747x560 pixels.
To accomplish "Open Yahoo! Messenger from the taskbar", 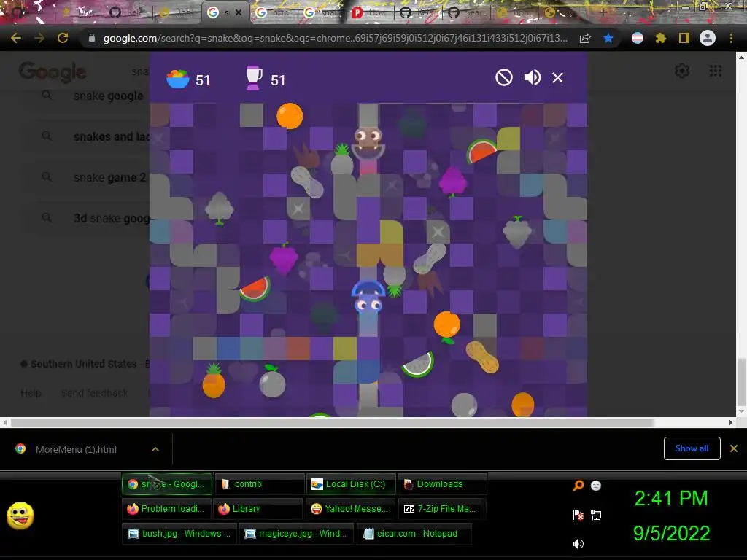I will (349, 508).
